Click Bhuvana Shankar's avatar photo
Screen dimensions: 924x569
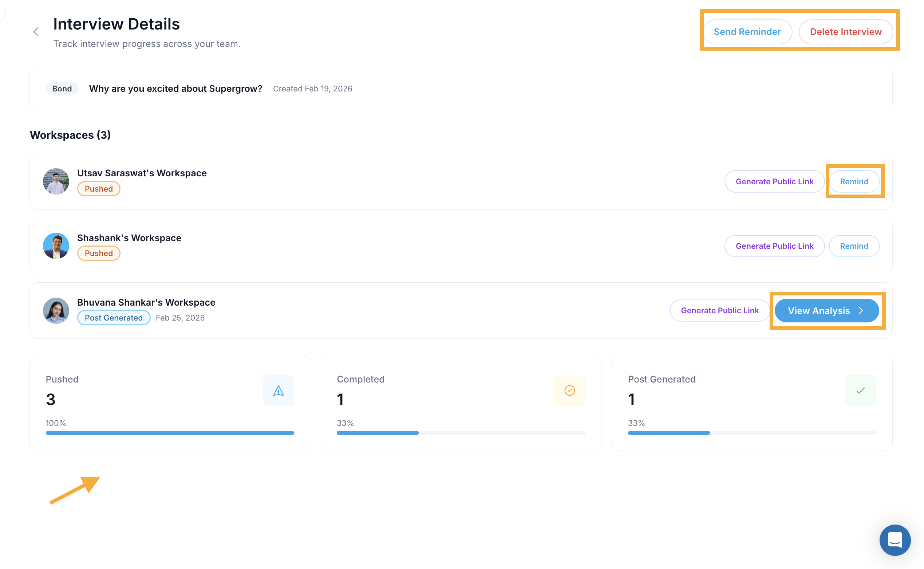pos(56,310)
